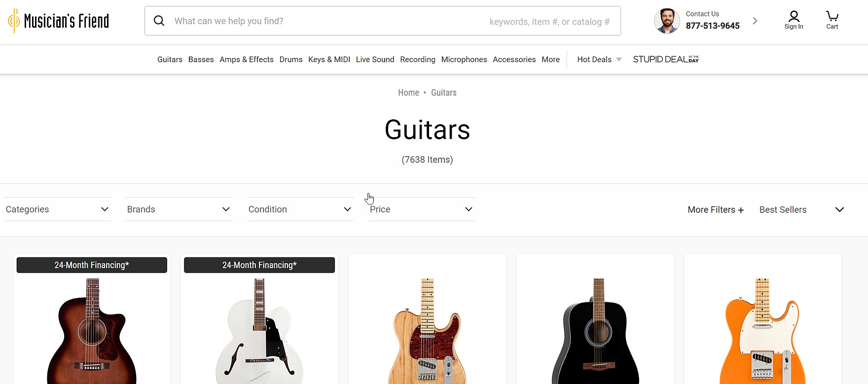
Task: Expand the Hot Deals menu
Action: point(599,59)
